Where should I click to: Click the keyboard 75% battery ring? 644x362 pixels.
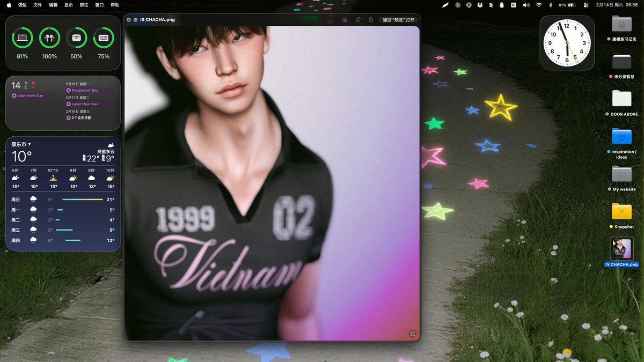(104, 38)
